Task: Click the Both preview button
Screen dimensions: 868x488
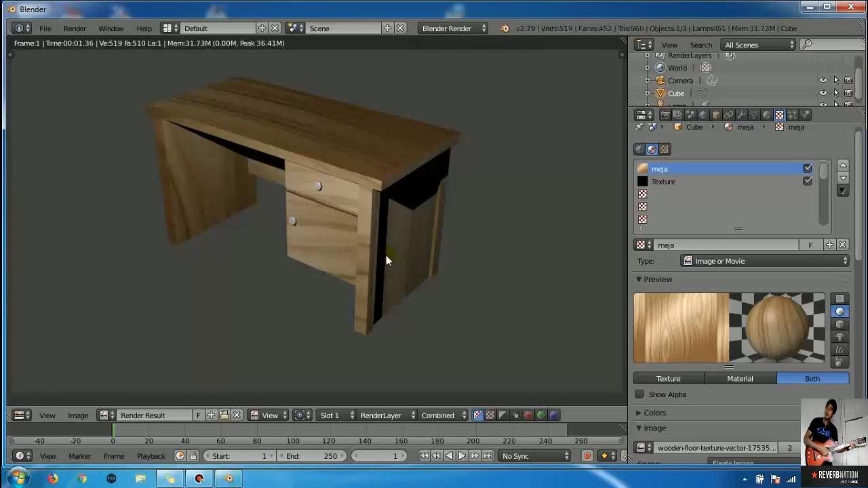Action: 812,379
